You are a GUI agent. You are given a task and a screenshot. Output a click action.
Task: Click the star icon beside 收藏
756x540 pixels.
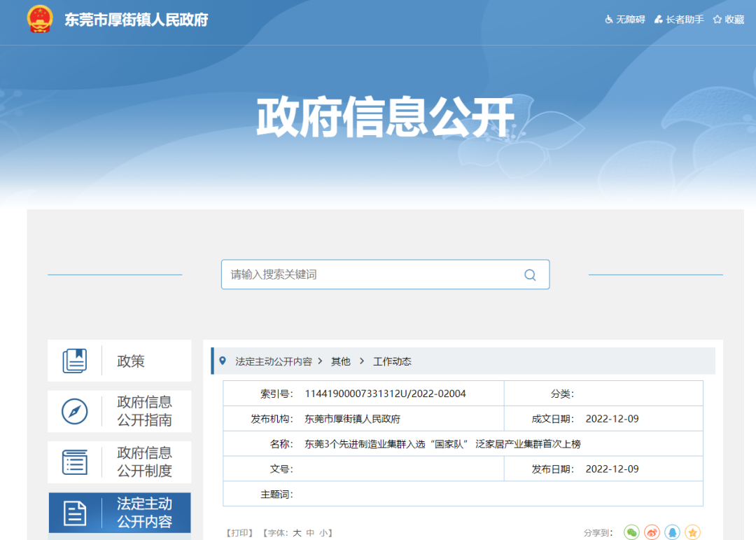click(717, 20)
